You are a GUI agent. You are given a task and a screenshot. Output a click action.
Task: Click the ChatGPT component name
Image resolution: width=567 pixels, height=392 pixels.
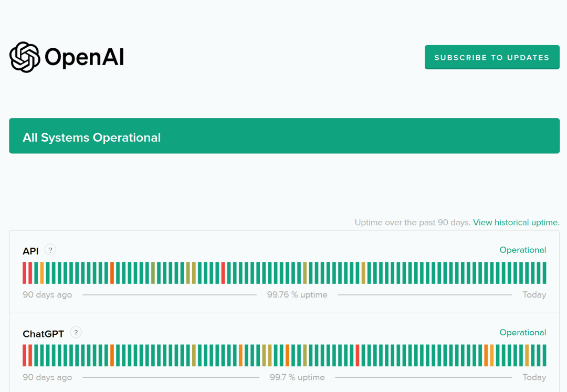click(x=43, y=333)
